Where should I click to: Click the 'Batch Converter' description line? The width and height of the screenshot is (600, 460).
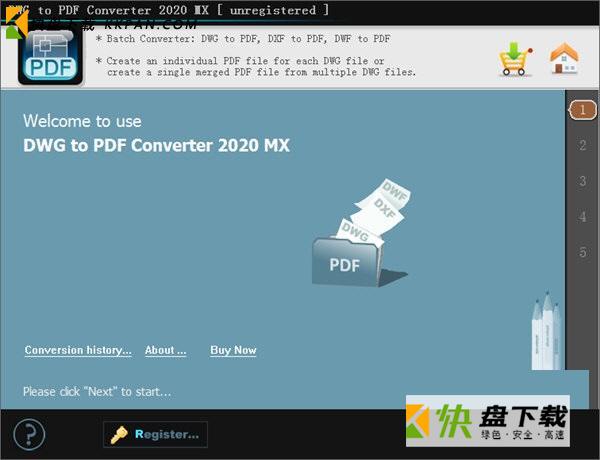[x=243, y=39]
